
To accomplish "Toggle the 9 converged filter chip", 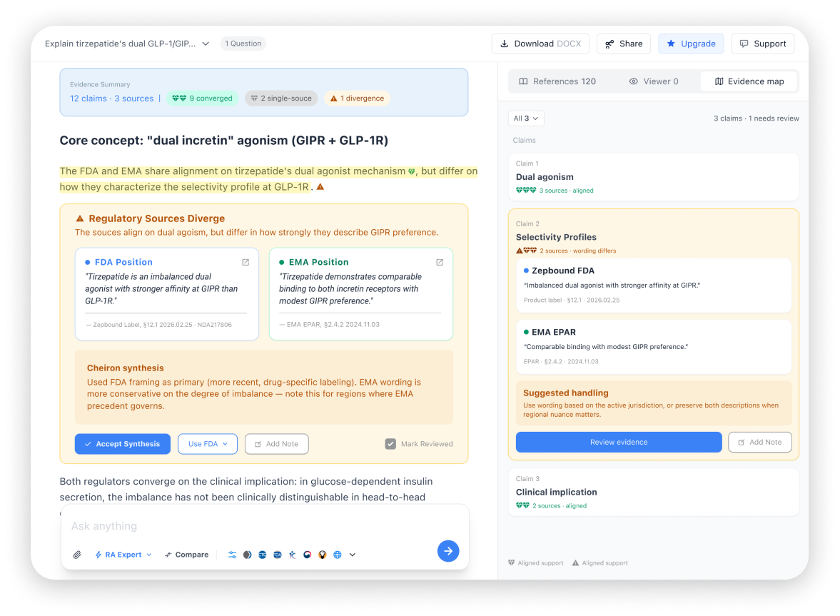I will pyautogui.click(x=202, y=99).
